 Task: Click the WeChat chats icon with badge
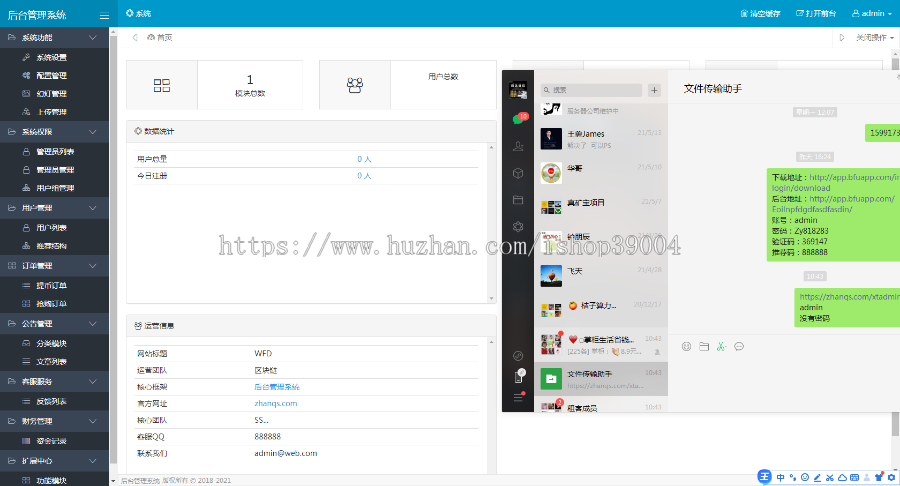click(519, 118)
